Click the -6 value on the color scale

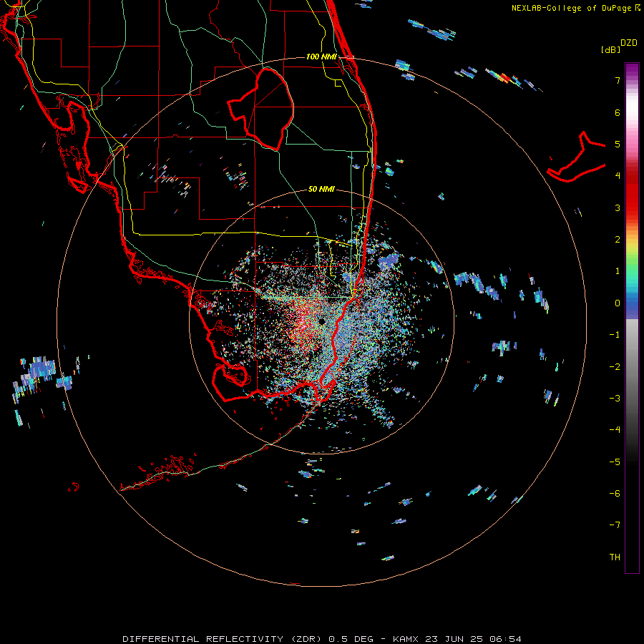tap(615, 493)
